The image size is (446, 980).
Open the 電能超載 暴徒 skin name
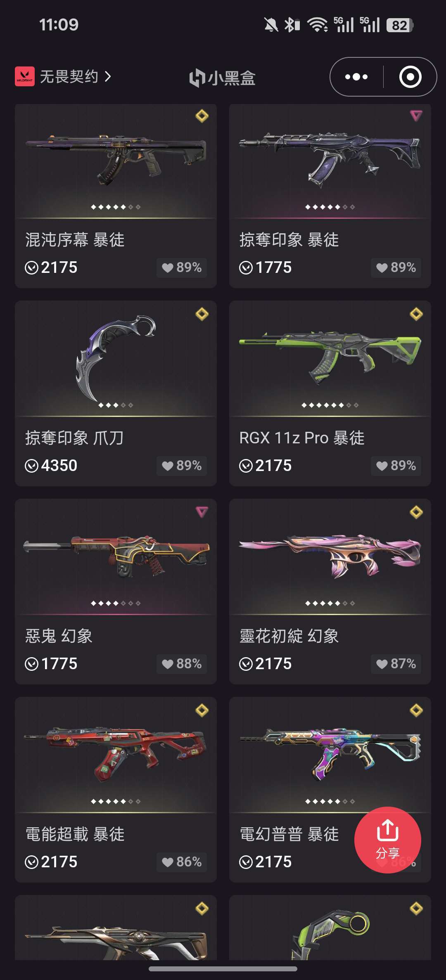tap(75, 834)
